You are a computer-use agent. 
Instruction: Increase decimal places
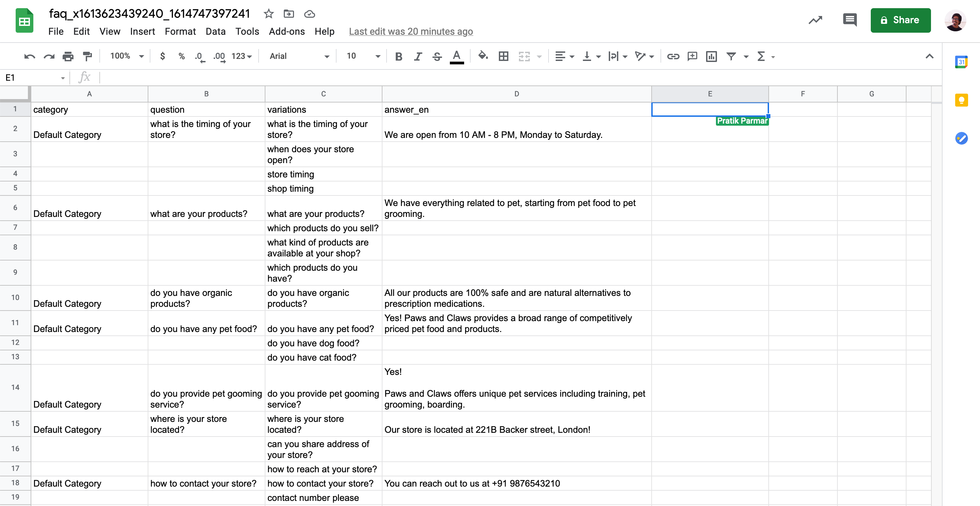219,57
